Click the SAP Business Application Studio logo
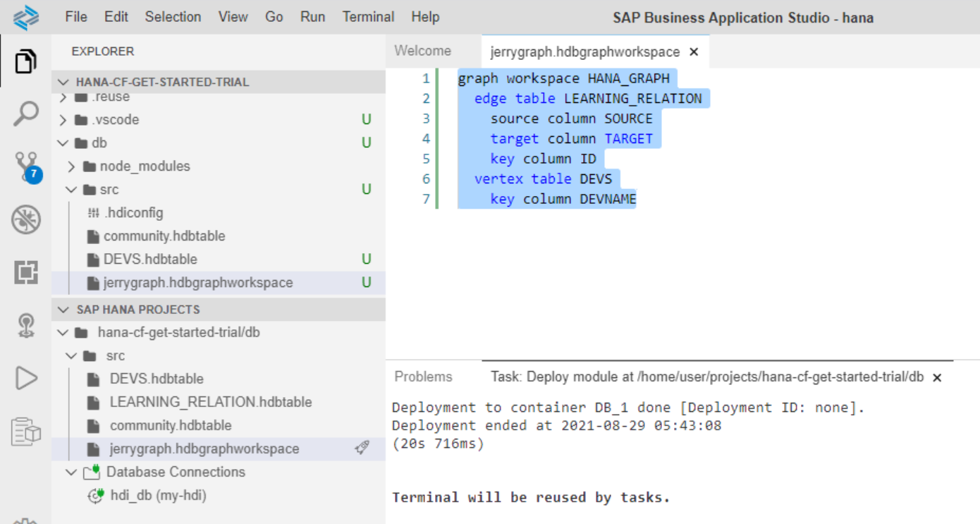The image size is (980, 524). (26, 17)
